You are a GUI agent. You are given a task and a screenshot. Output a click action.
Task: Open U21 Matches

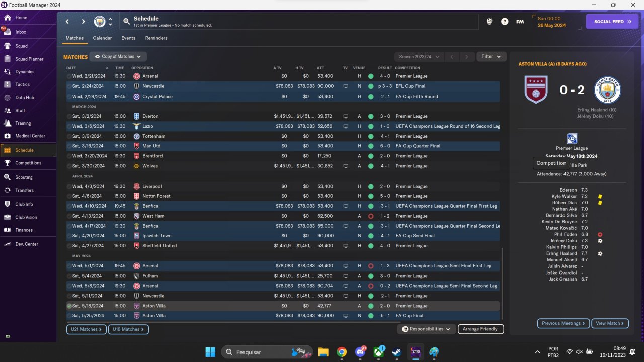pos(86,329)
